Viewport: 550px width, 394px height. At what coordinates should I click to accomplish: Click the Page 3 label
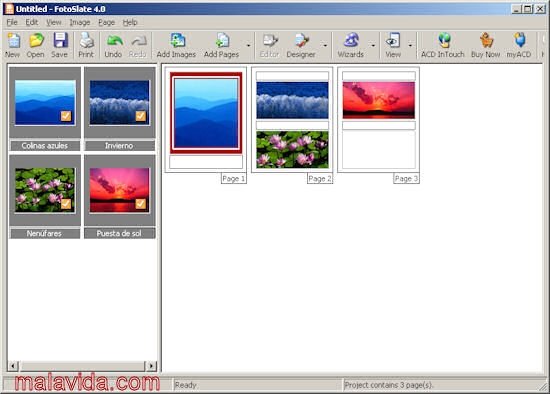coord(406,179)
